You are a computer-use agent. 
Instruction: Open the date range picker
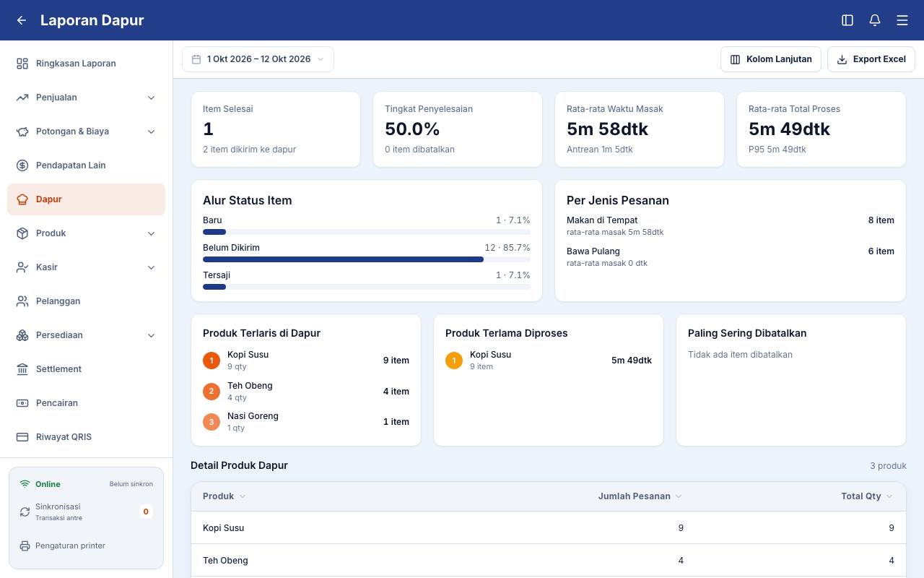[258, 59]
